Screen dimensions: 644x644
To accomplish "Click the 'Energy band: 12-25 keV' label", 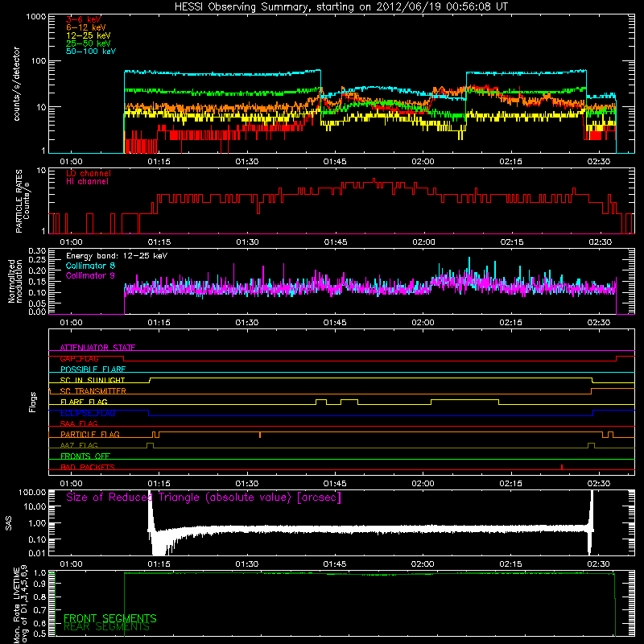I will pos(117,256).
